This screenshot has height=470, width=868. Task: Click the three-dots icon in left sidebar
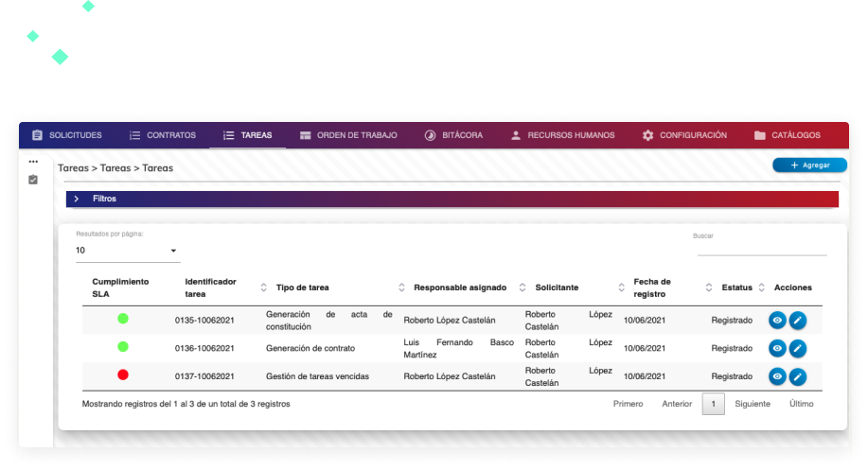(33, 162)
